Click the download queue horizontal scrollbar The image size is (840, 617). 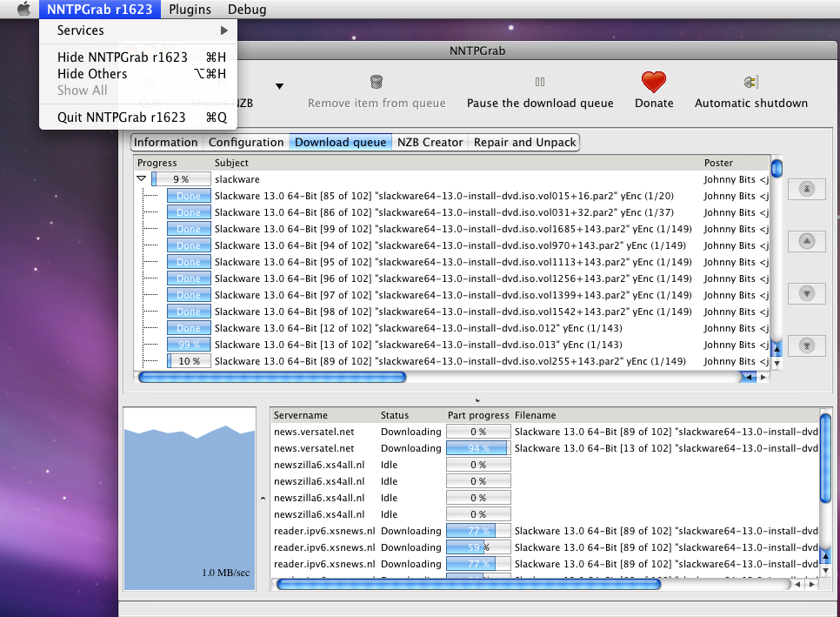click(x=272, y=378)
